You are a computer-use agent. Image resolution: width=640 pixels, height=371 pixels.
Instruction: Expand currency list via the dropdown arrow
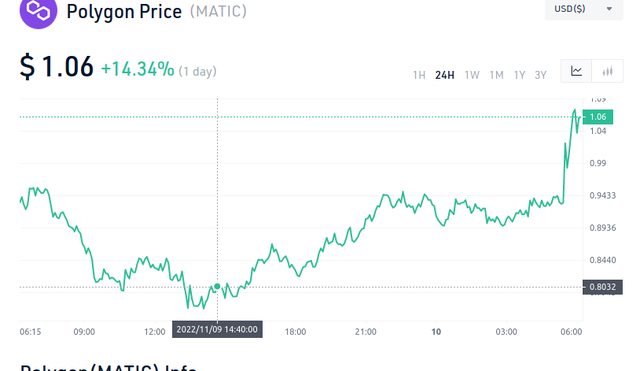click(x=609, y=9)
